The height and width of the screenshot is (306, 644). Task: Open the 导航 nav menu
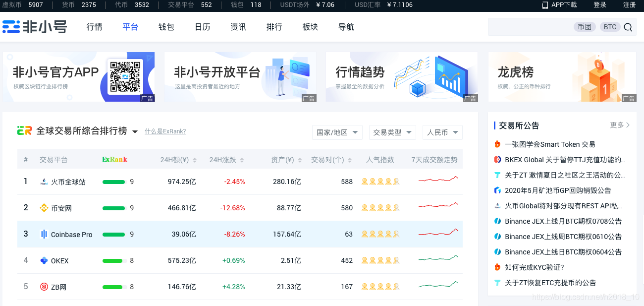point(346,27)
